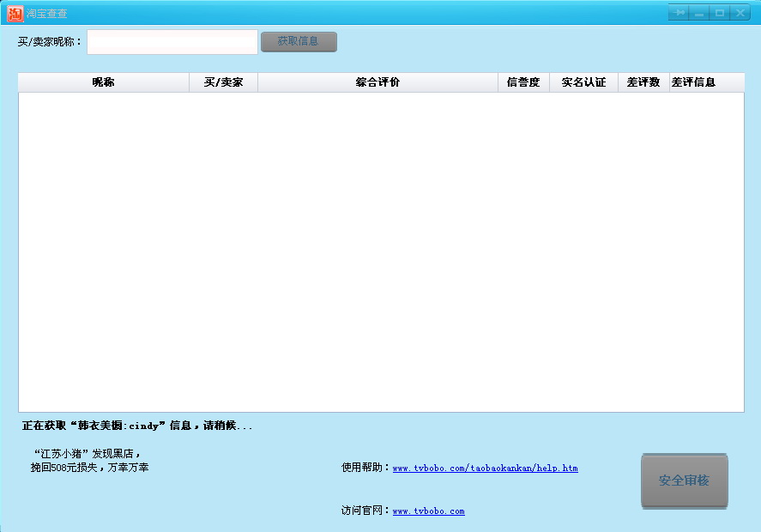Click the 实名认证 column header
This screenshot has width=761, height=532.
tap(583, 82)
